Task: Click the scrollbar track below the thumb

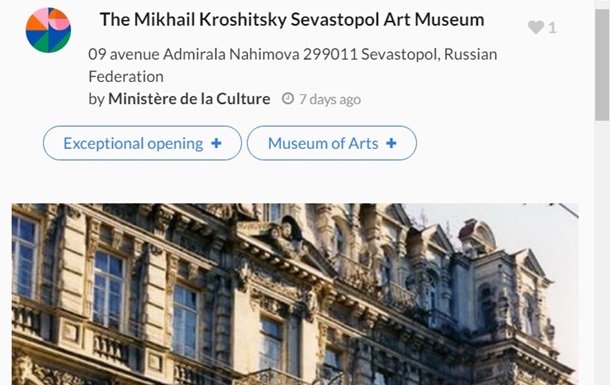Action: (602, 253)
